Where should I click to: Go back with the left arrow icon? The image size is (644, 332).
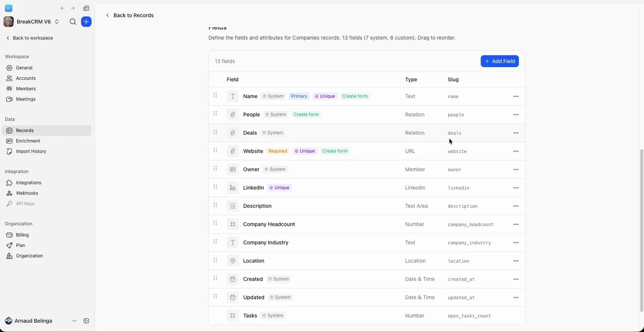click(62, 8)
